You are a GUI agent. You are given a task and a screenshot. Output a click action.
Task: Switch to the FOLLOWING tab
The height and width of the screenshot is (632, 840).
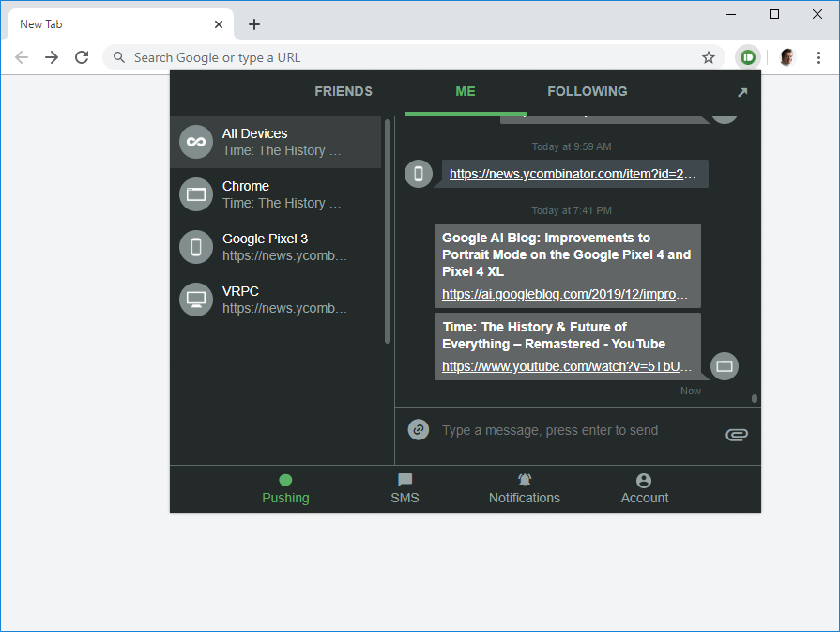pos(588,92)
